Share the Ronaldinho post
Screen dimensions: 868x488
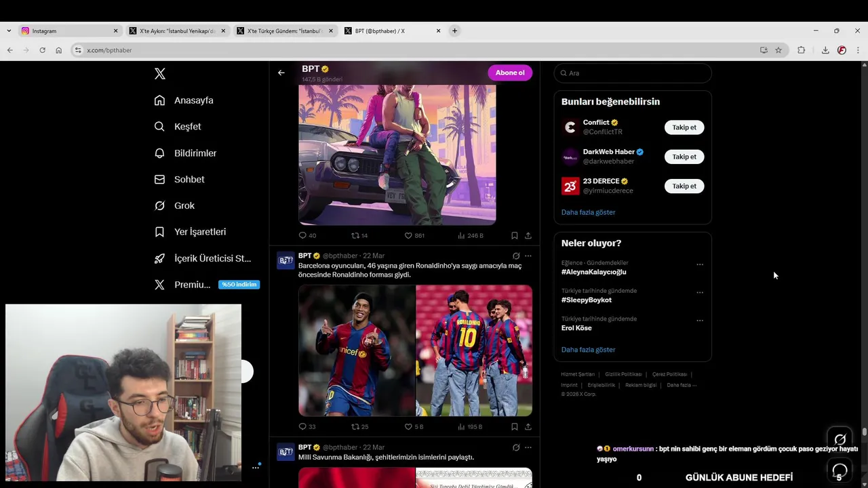coord(528,426)
